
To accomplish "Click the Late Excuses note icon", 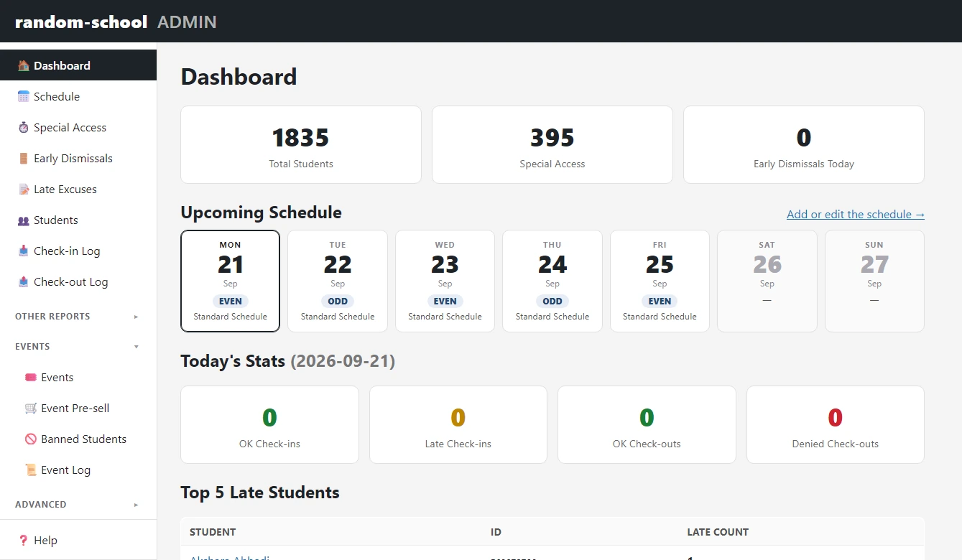I will (x=24, y=189).
